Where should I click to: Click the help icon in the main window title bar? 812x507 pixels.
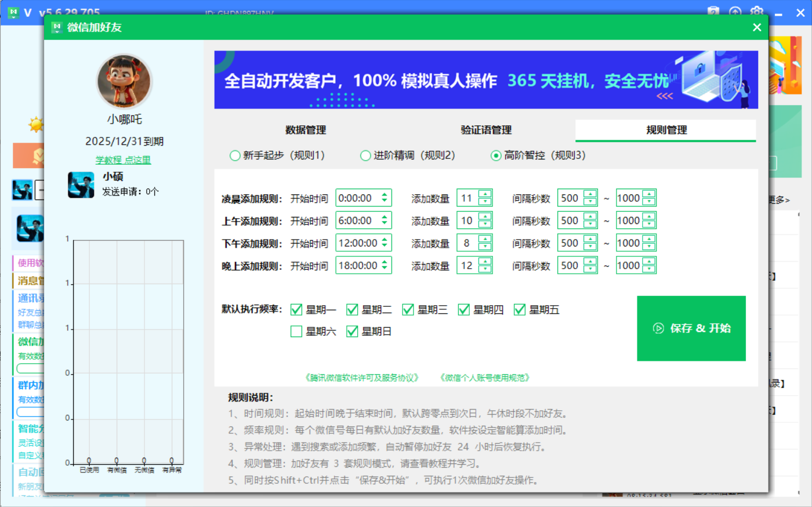[713, 12]
